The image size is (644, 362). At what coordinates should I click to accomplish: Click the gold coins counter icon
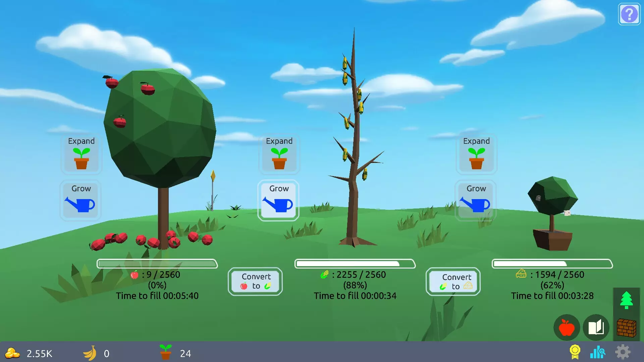tap(12, 353)
